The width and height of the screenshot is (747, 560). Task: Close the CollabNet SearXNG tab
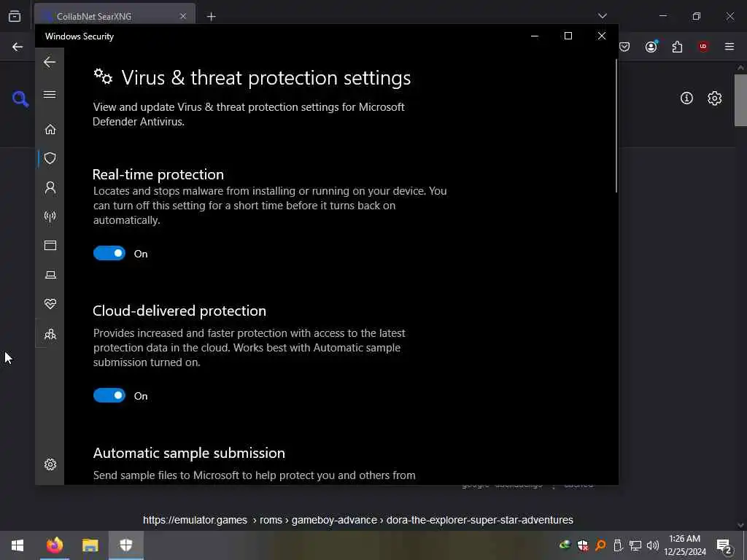[183, 16]
